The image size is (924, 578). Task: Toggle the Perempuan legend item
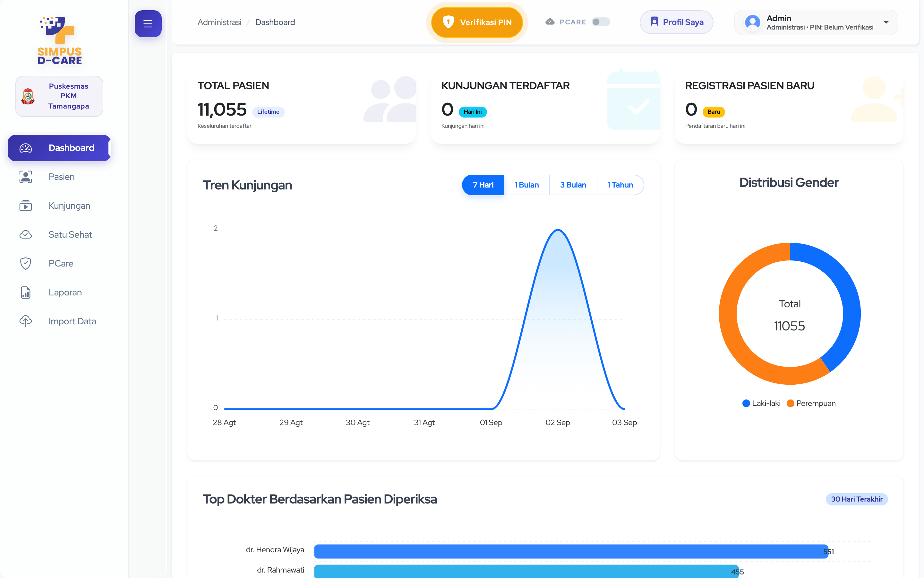811,403
